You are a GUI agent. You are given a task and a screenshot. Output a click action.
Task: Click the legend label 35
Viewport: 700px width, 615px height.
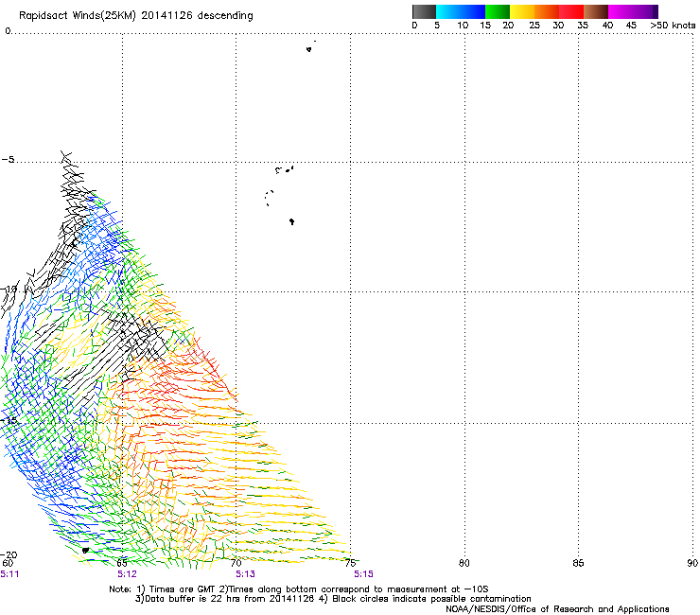coord(583,26)
